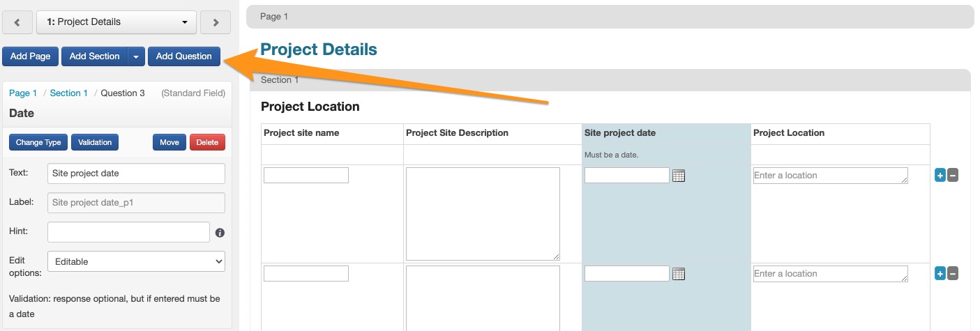Open calendar picker in first table row
This screenshot has width=980, height=331.
click(678, 176)
